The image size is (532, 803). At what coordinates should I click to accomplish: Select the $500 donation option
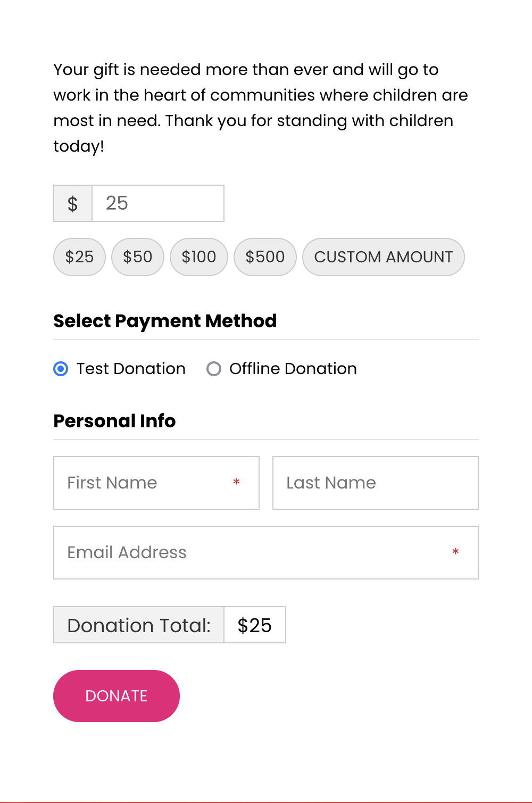pos(265,257)
